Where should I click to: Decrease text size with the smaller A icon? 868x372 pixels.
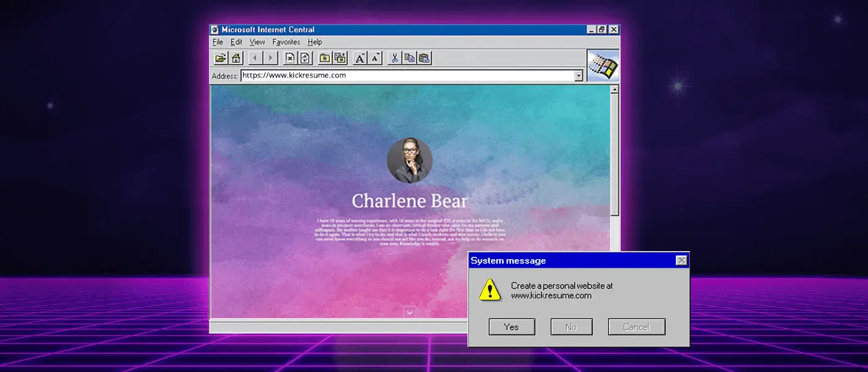tap(375, 58)
